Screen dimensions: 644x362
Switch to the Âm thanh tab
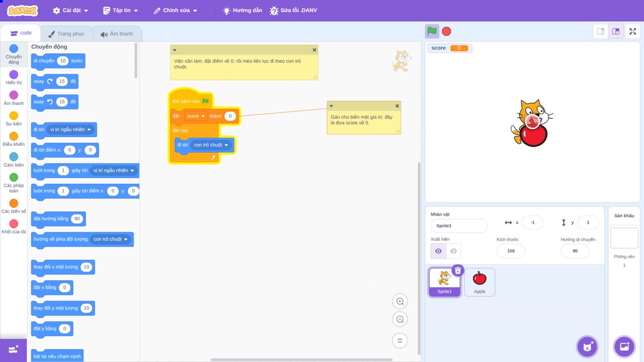(x=117, y=34)
